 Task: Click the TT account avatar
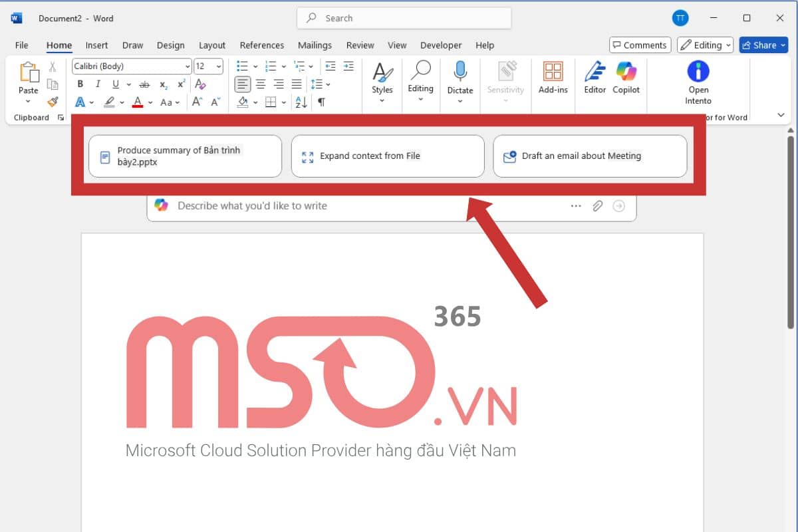click(x=680, y=19)
